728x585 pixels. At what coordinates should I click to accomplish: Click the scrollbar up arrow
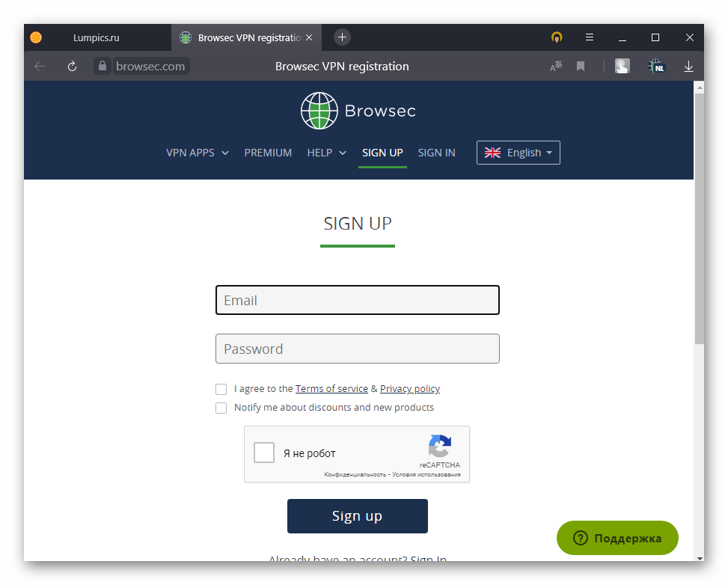pos(700,87)
